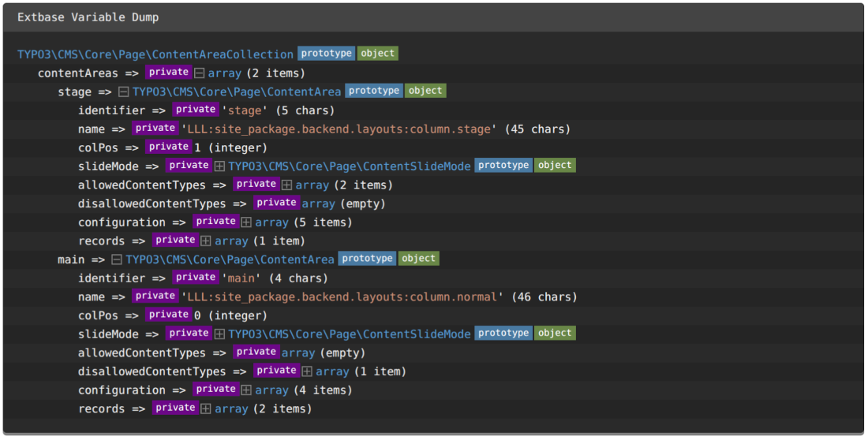
Task: Click ContentArea class name on main row
Action: pos(230,259)
